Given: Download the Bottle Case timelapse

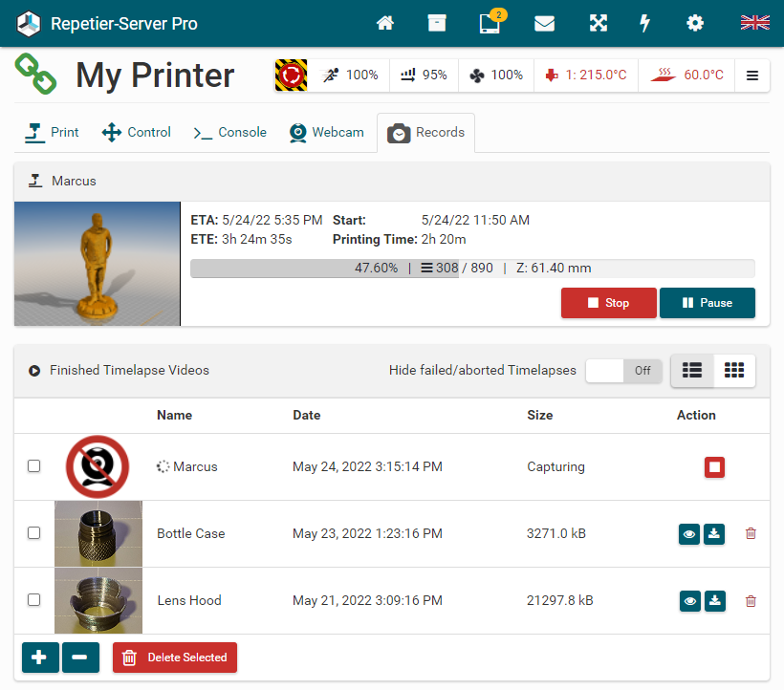Looking at the screenshot, I should [x=714, y=533].
